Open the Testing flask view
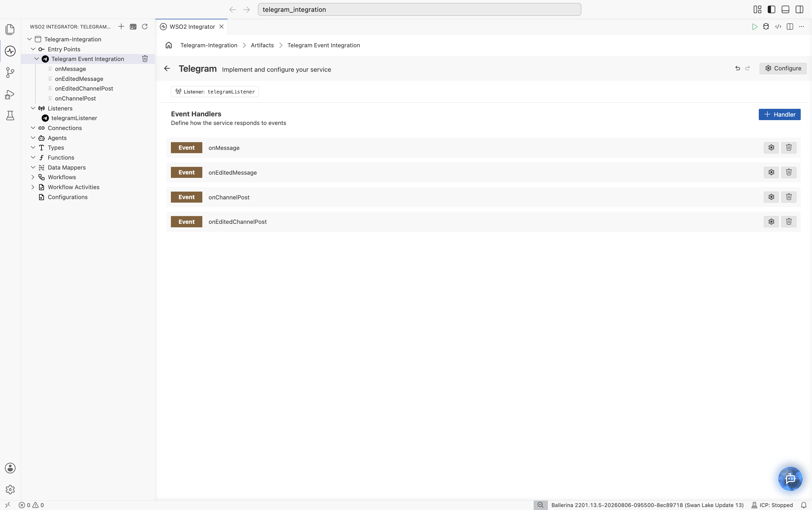Viewport: 812px width, 510px height. (10, 116)
